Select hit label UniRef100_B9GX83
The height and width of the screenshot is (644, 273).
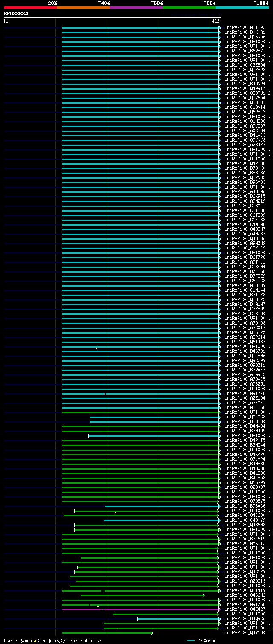click(245, 183)
